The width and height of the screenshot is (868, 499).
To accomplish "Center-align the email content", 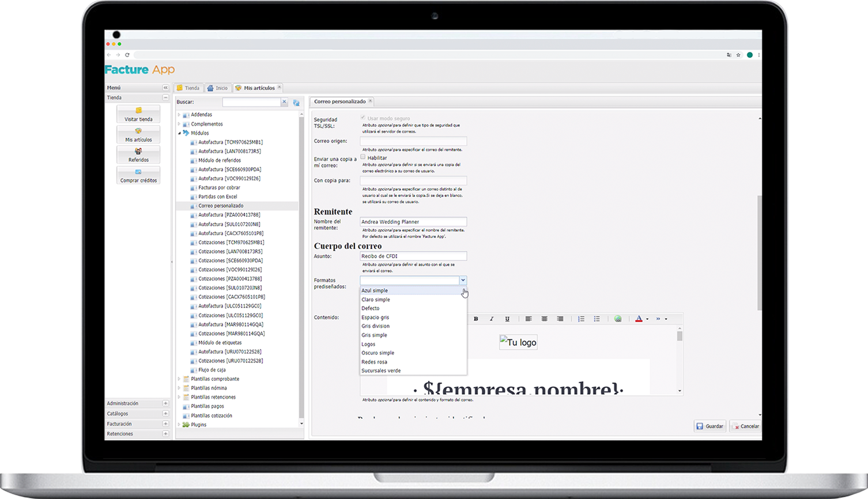I will (x=544, y=319).
